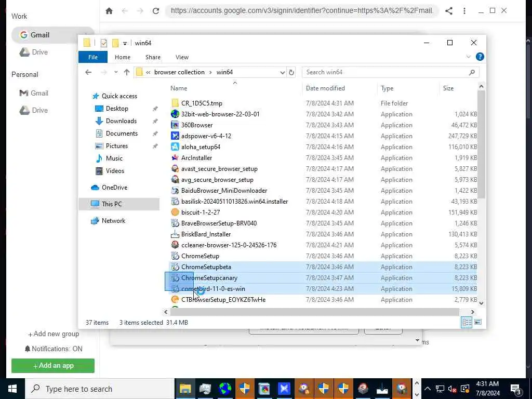The height and width of the screenshot is (399, 532).
Task: Refresh the win64 folder listing
Action: [x=291, y=72]
